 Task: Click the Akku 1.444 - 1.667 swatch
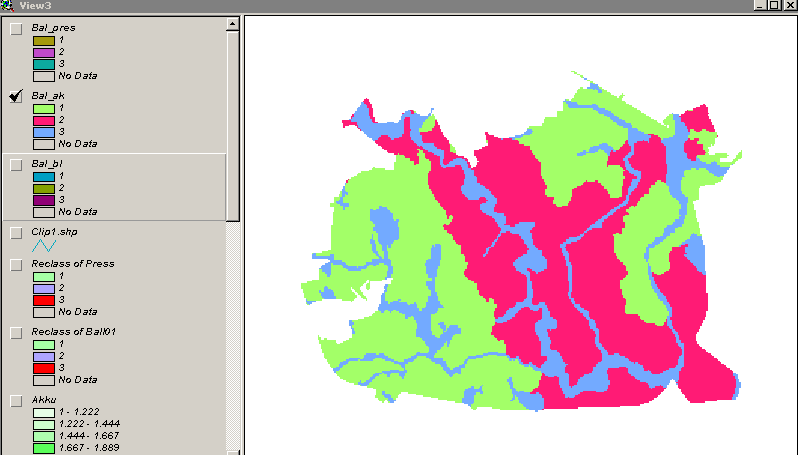pyautogui.click(x=44, y=436)
